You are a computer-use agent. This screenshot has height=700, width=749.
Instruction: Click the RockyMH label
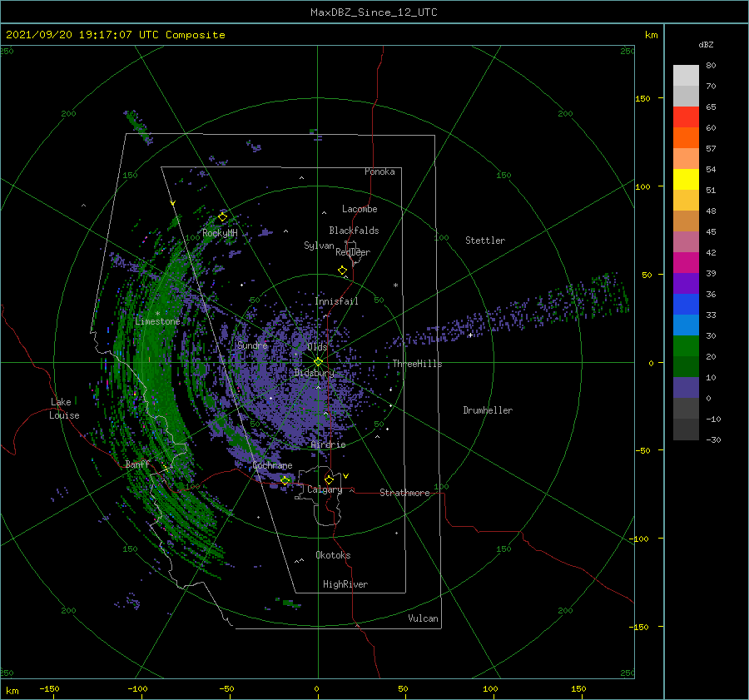click(x=220, y=233)
